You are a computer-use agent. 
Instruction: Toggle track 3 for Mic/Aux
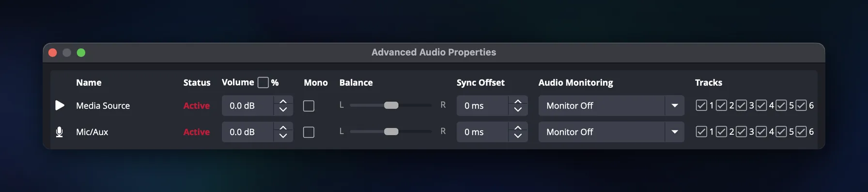[741, 131]
